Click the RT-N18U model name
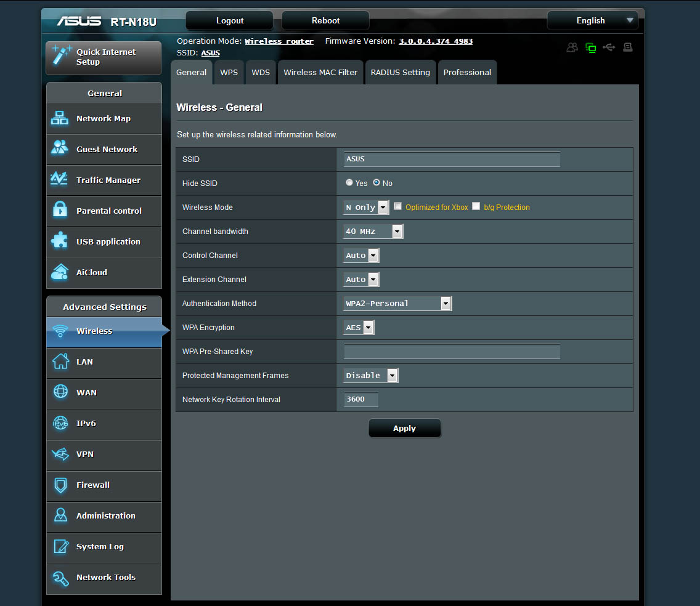Screen dimensions: 700x606 134,22
